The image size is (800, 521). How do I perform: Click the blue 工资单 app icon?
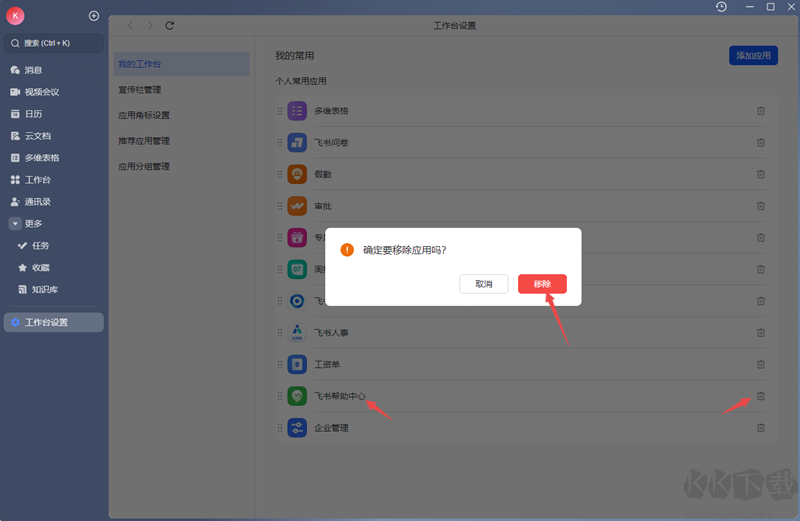coord(297,364)
